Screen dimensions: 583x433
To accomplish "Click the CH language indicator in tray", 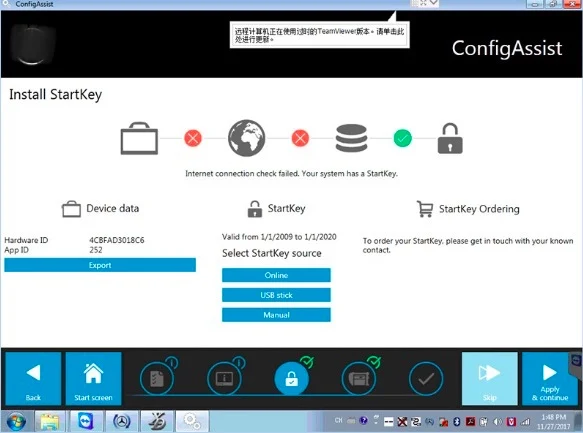I will tap(338, 420).
